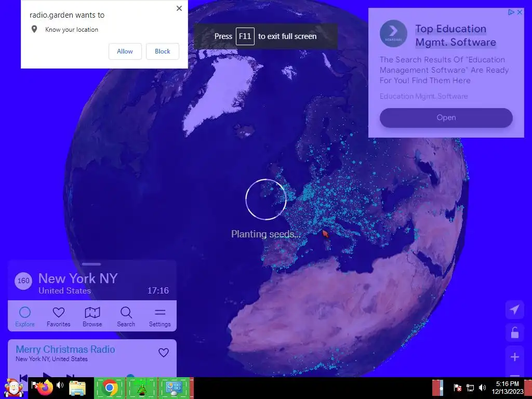This screenshot has height=399, width=532.
Task: Click the speaker icon next to Firefox
Action: click(x=60, y=385)
